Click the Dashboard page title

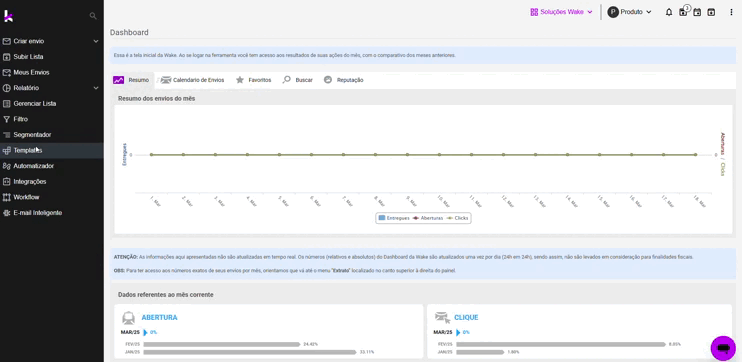(129, 33)
